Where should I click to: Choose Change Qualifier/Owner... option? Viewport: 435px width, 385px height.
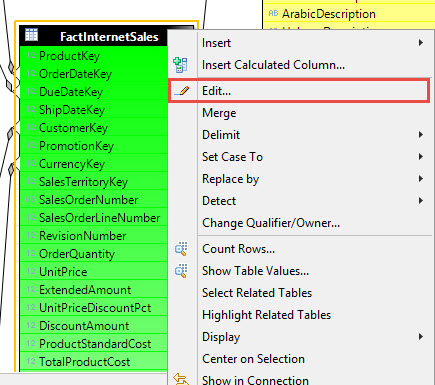tap(300, 223)
